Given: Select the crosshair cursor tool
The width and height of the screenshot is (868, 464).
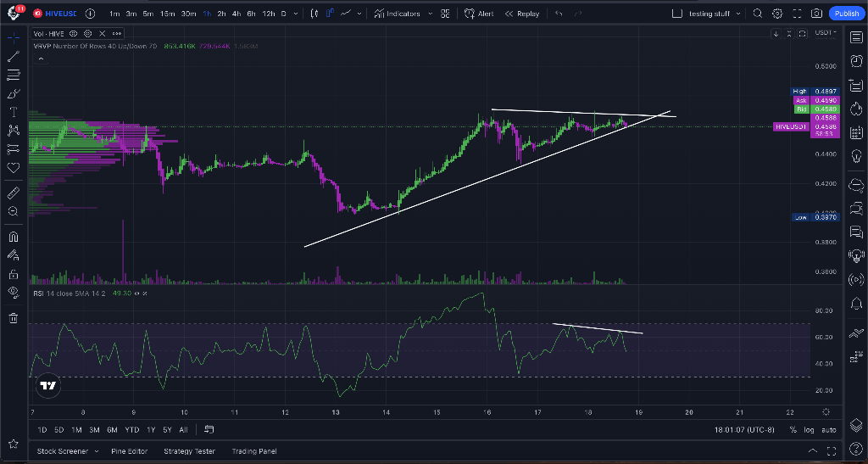Looking at the screenshot, I should (14, 37).
